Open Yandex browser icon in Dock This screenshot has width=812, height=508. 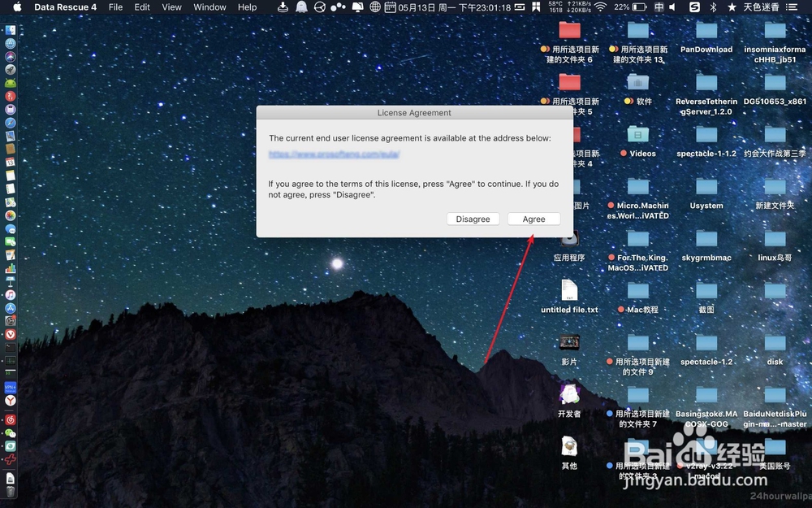coord(11,400)
